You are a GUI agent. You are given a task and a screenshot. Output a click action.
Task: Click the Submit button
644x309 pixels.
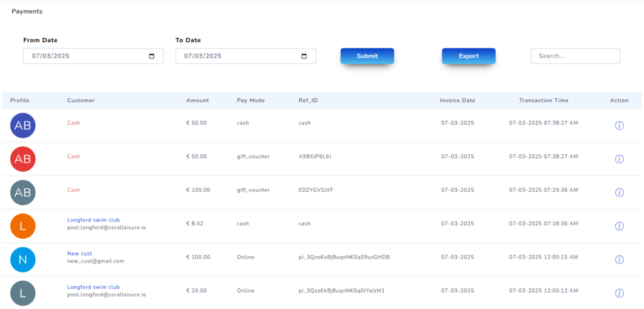(x=367, y=56)
